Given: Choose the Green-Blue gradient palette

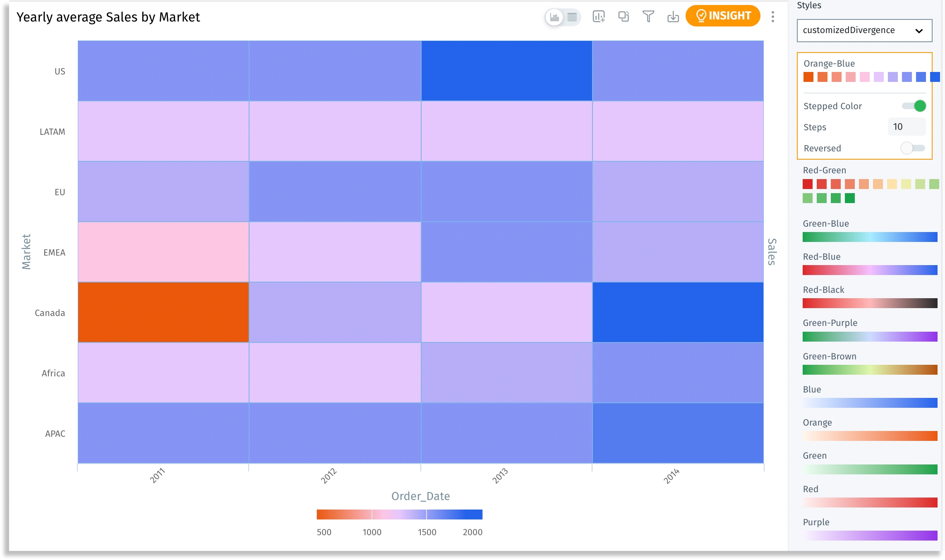Looking at the screenshot, I should (x=870, y=237).
